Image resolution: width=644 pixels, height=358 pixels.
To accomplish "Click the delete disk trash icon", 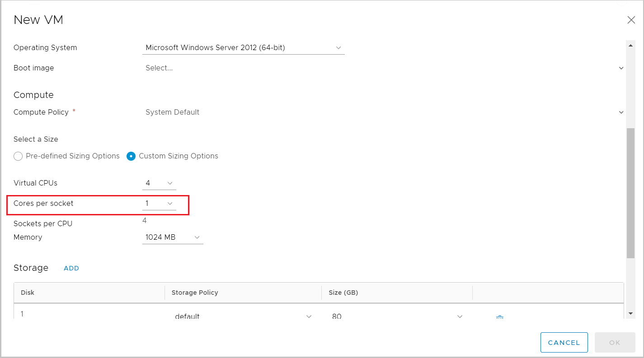I will (499, 317).
